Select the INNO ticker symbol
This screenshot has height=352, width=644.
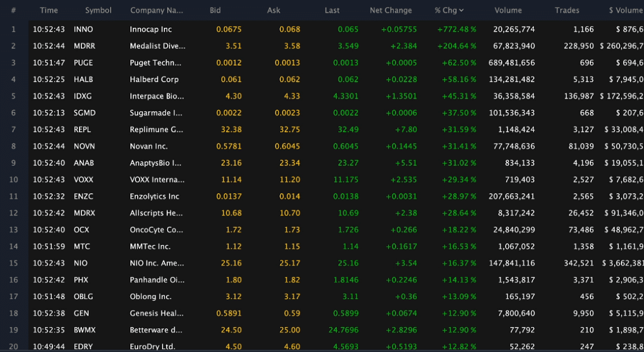click(x=84, y=29)
